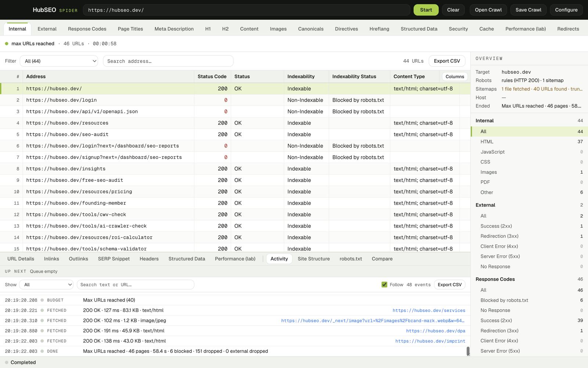The image size is (588, 368).
Task: Select Redirection (3xx) under External
Action: 529,236
